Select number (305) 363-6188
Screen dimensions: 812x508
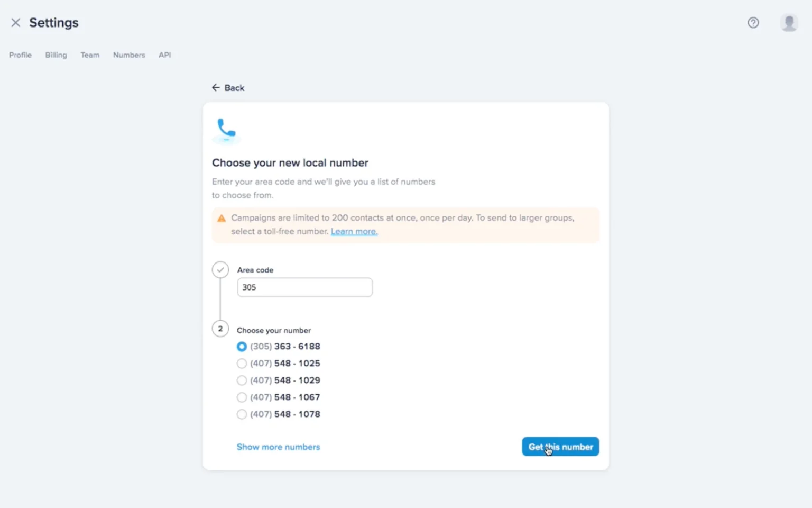(x=242, y=347)
